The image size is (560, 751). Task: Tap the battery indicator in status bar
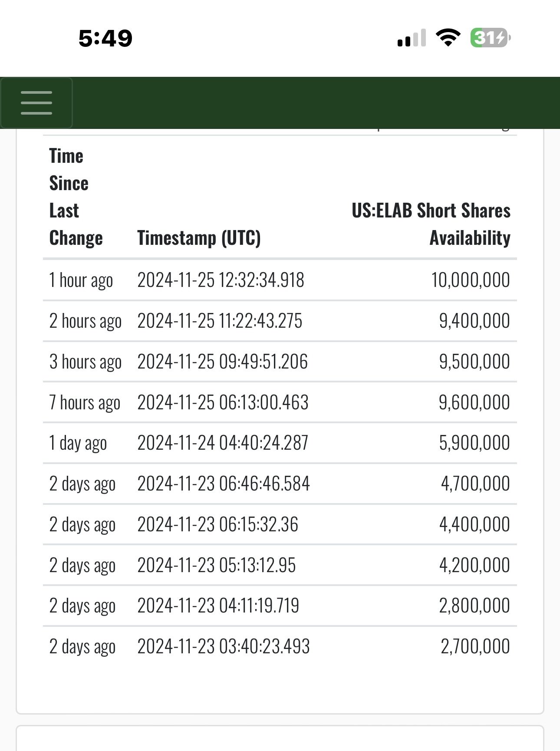[491, 38]
